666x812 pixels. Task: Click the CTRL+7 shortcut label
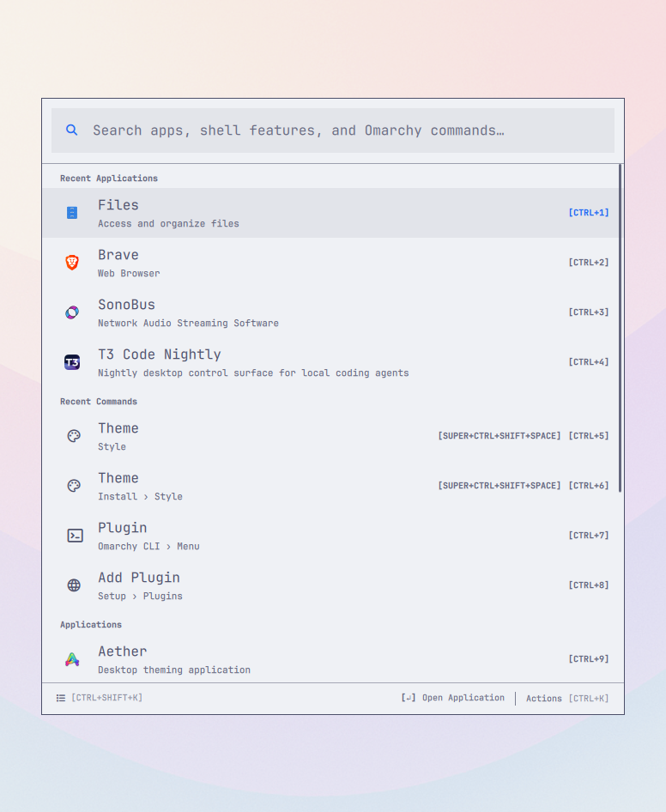[588, 536]
